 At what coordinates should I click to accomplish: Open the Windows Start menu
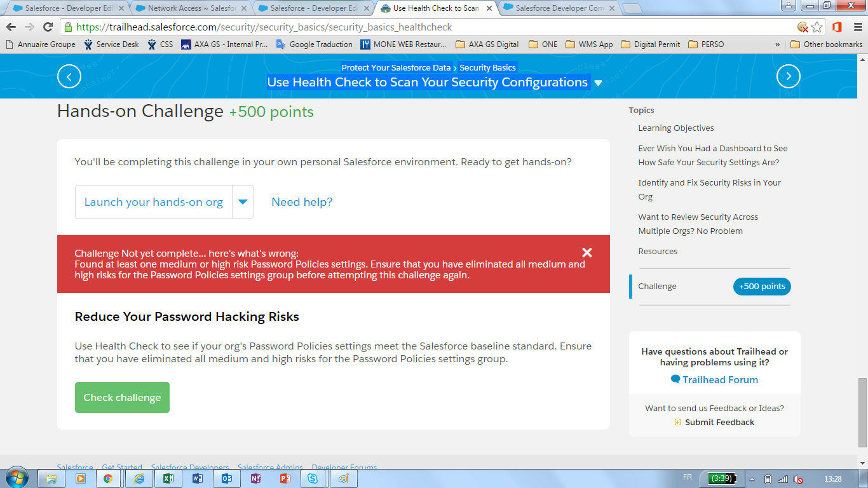tap(17, 478)
